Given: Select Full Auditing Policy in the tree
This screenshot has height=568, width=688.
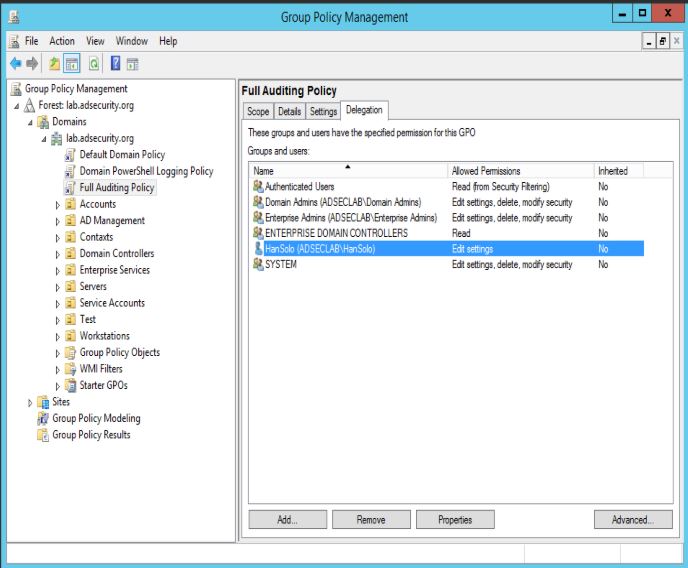Looking at the screenshot, I should click(117, 188).
